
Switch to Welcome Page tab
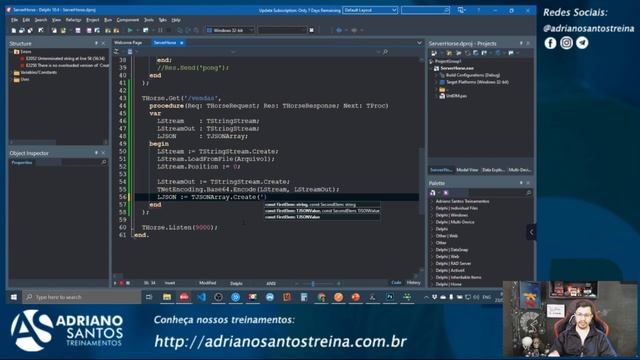128,42
